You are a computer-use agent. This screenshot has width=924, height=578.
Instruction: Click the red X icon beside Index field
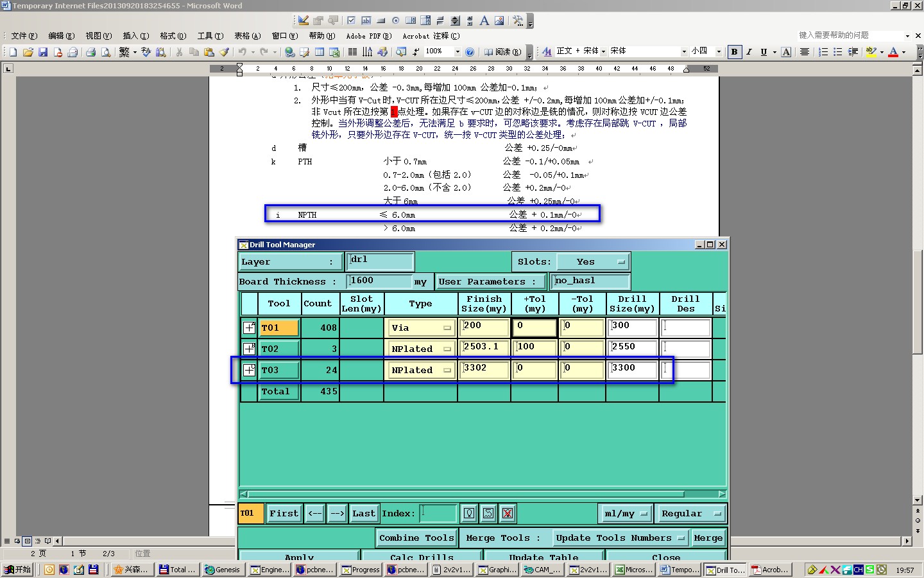[x=508, y=513]
